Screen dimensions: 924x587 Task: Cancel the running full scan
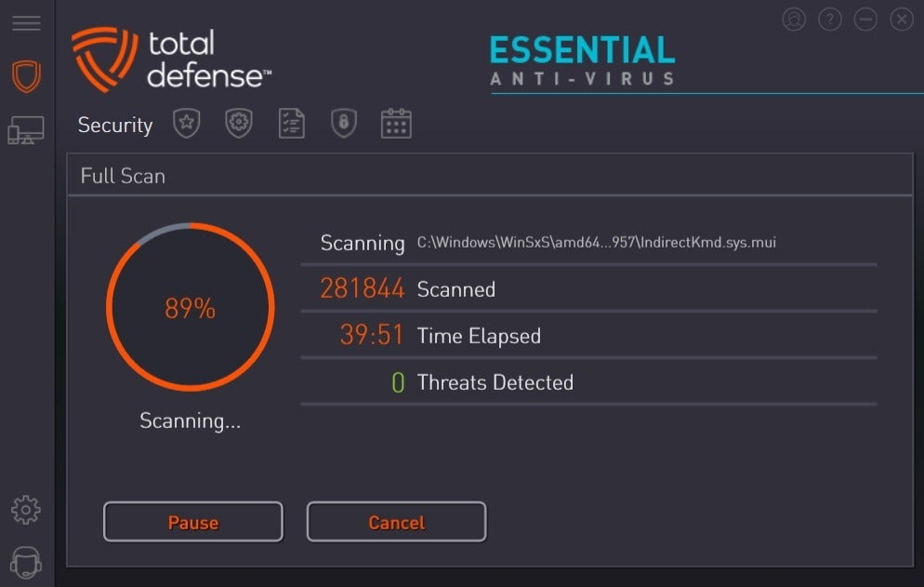tap(396, 522)
